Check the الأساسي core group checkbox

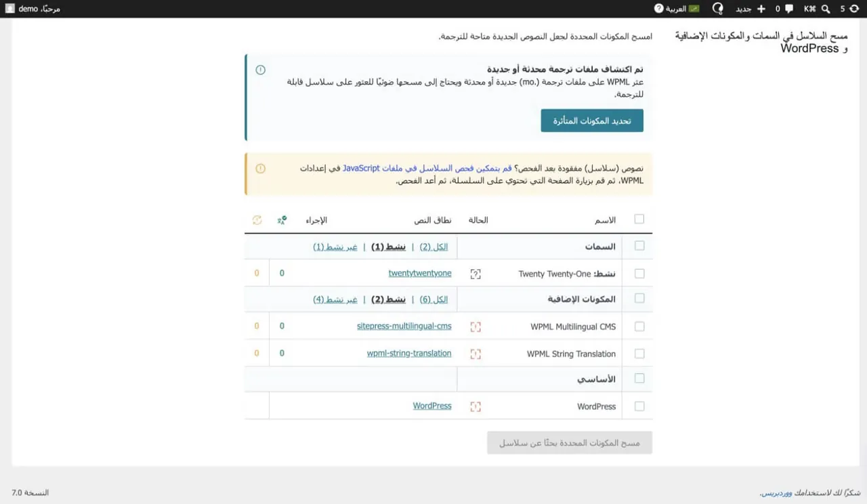click(639, 378)
